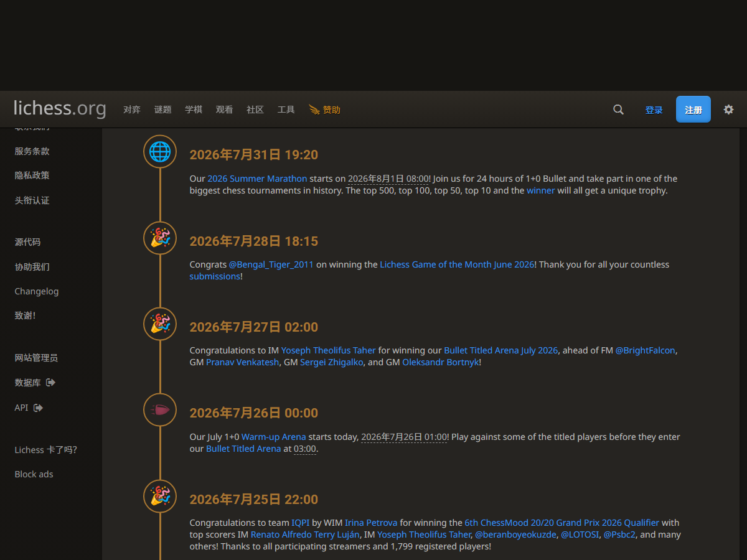
Task: Open @LOTOSI profile link
Action: coord(580,534)
